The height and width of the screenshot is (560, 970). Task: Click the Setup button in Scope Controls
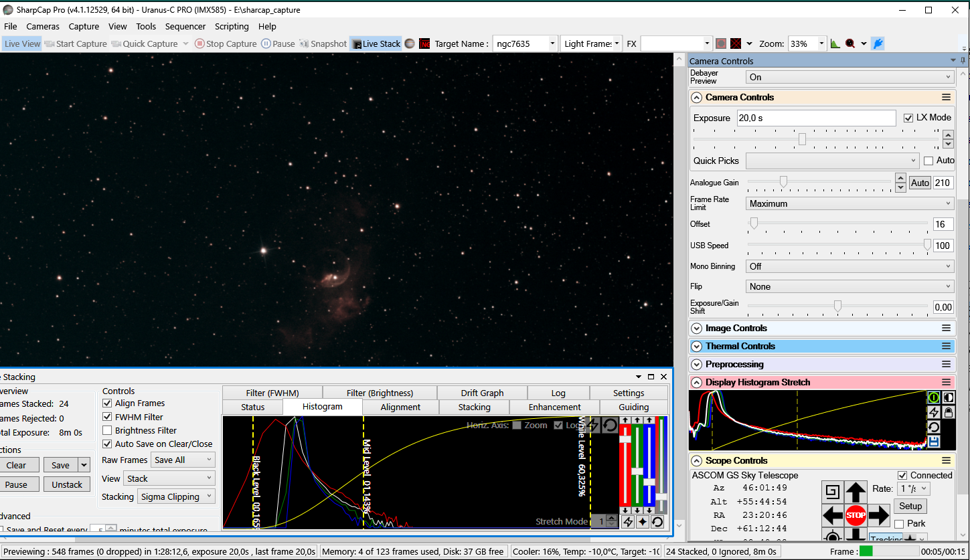click(910, 506)
